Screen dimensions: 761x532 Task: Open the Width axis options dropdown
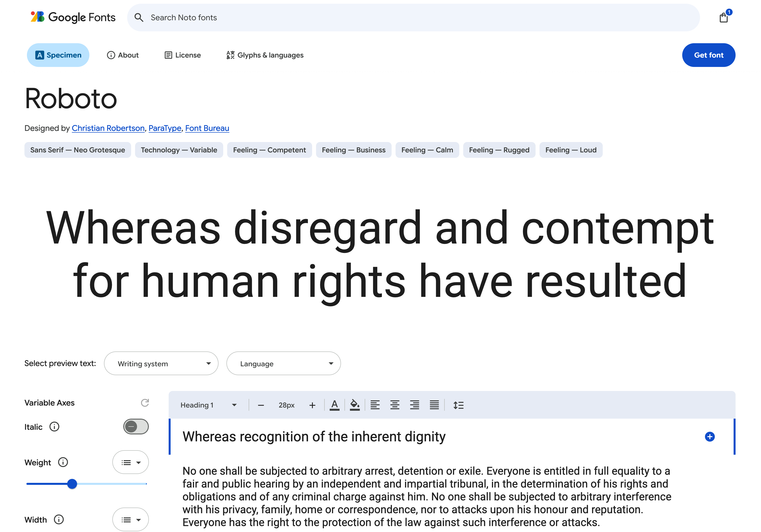coord(131,519)
